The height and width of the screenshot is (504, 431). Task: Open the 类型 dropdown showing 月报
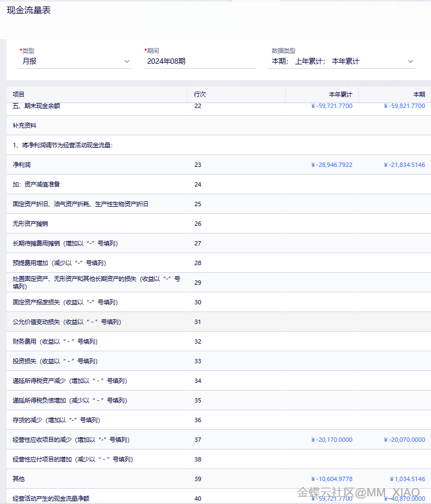point(75,61)
